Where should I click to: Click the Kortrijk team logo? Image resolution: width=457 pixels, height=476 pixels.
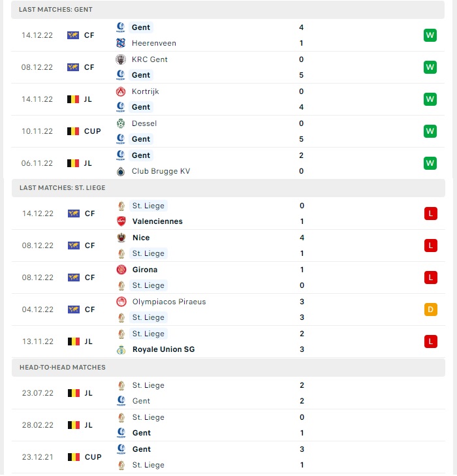[121, 91]
